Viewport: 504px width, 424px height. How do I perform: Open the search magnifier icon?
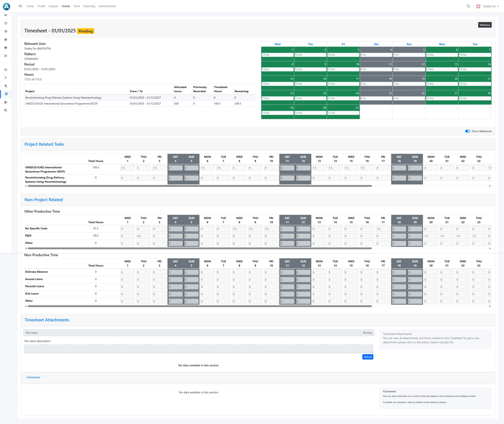click(468, 6)
